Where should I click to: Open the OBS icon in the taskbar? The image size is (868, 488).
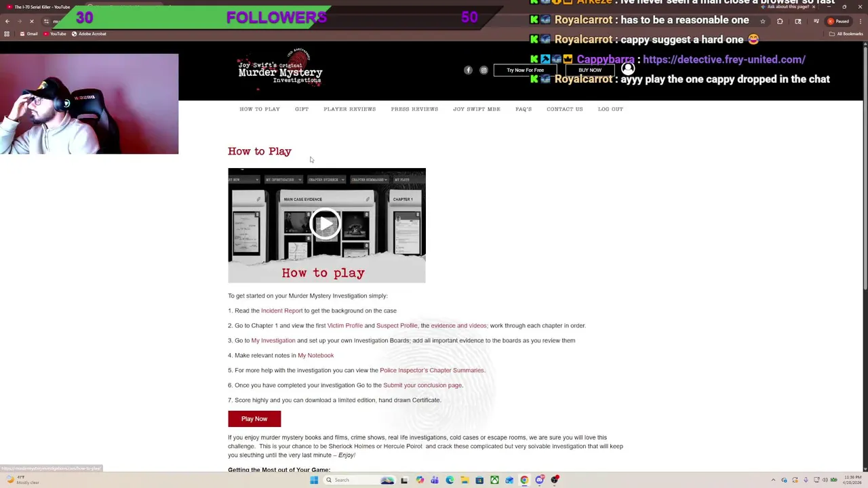click(555, 480)
